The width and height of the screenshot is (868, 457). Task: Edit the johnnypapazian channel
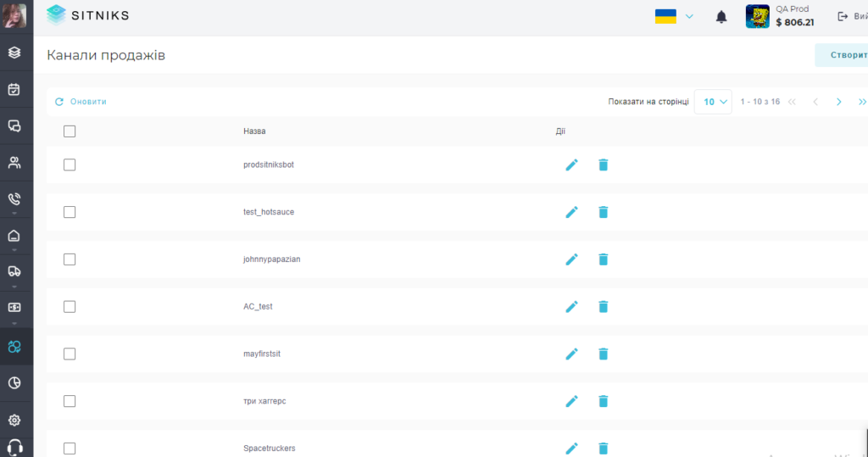(571, 259)
